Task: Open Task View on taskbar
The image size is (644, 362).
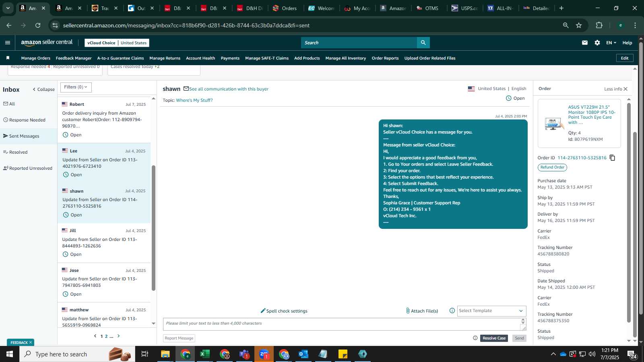Action: coord(144,354)
